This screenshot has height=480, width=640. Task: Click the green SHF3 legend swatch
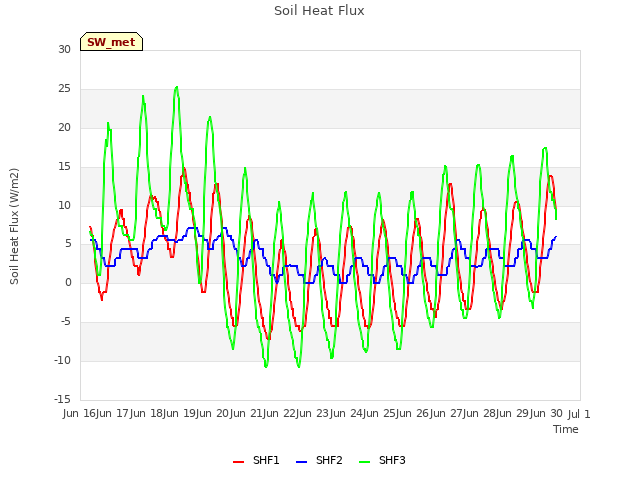(364, 462)
